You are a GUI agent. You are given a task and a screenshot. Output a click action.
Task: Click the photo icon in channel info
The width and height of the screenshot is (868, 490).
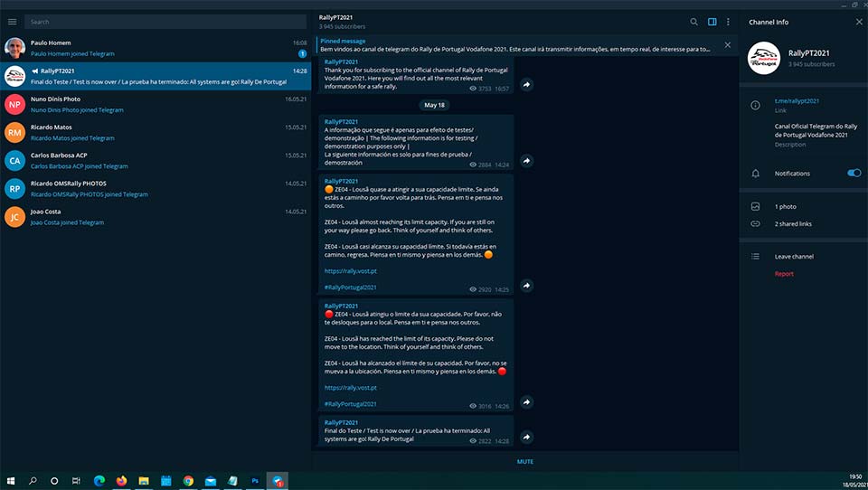pos(755,206)
